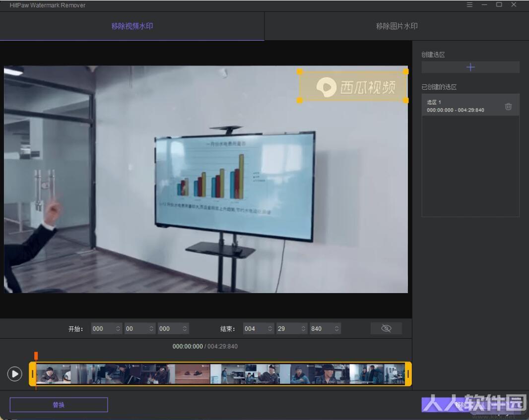
Task: Click the 结束 label
Action: pos(227,329)
